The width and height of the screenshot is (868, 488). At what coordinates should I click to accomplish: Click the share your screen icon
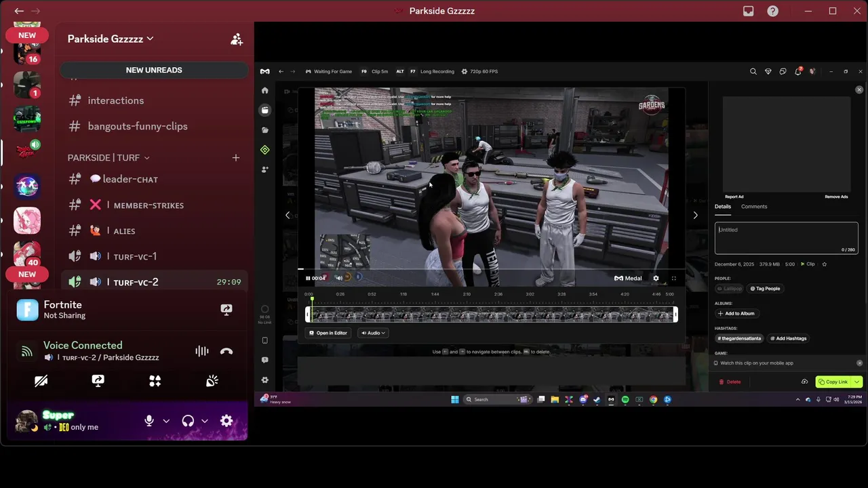98,381
